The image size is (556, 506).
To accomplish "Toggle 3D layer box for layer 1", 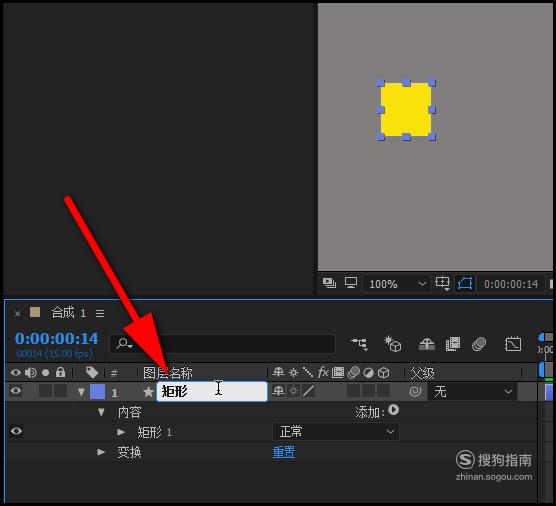I will point(383,391).
